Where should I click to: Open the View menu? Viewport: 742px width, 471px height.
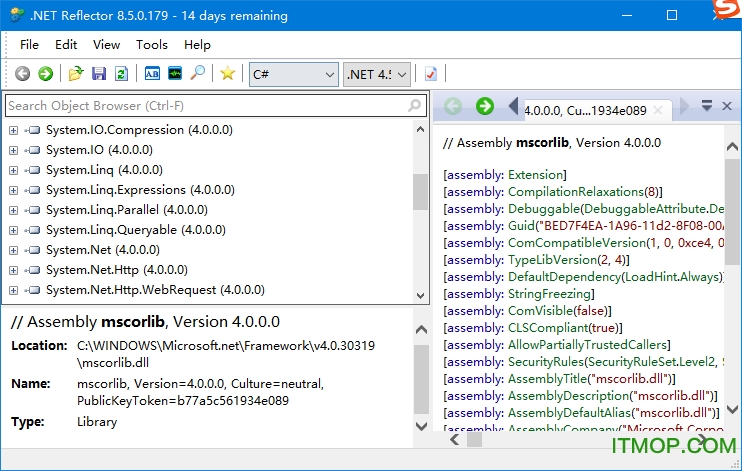tap(106, 44)
